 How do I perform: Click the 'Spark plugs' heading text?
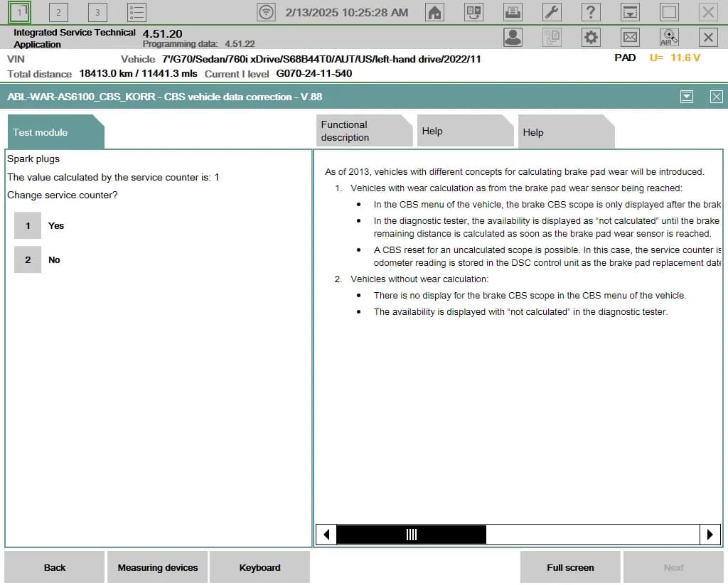tap(33, 159)
